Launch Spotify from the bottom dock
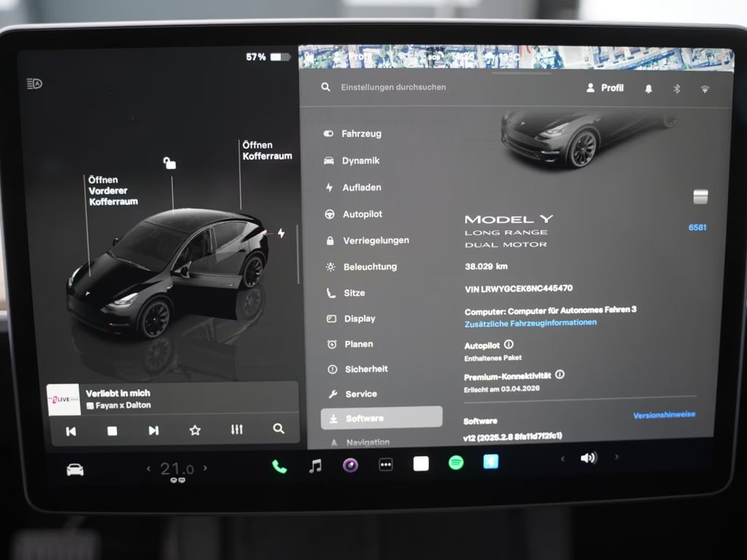 [454, 464]
